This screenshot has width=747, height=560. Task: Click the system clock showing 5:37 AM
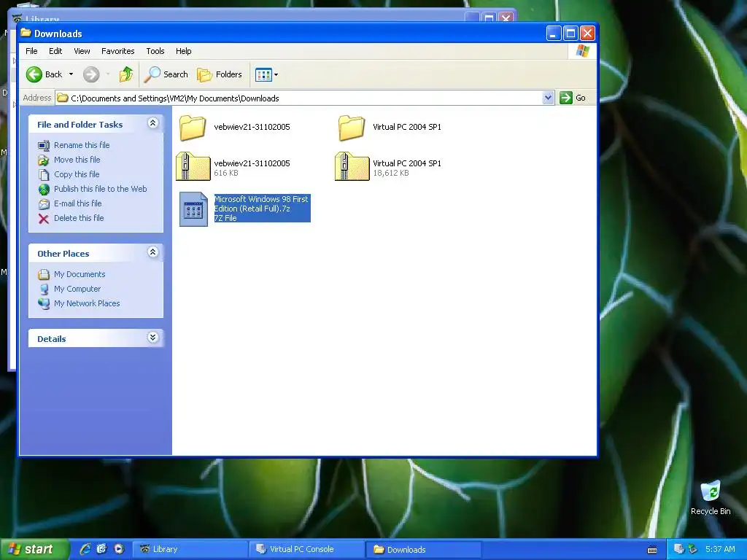pyautogui.click(x=720, y=549)
